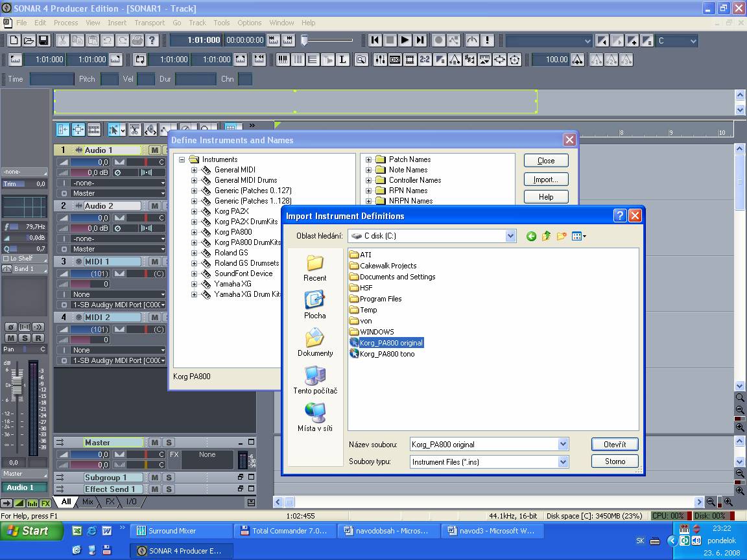Expand the Patch Names folder

(x=368, y=160)
